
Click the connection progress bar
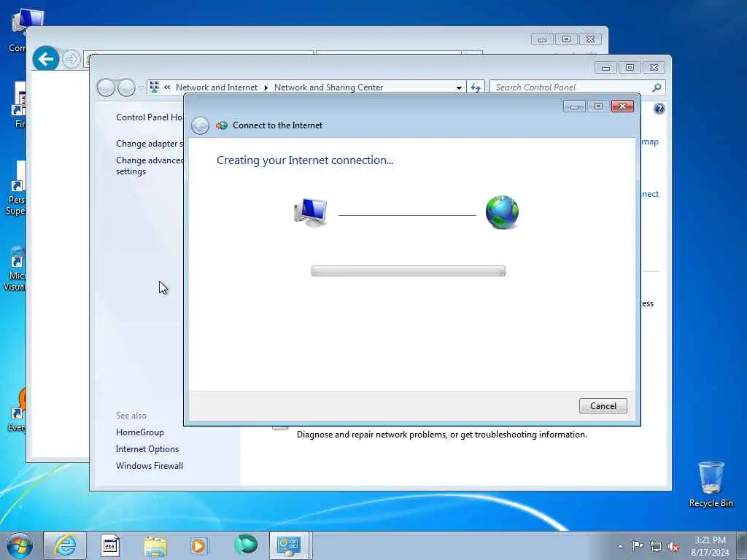tap(409, 271)
